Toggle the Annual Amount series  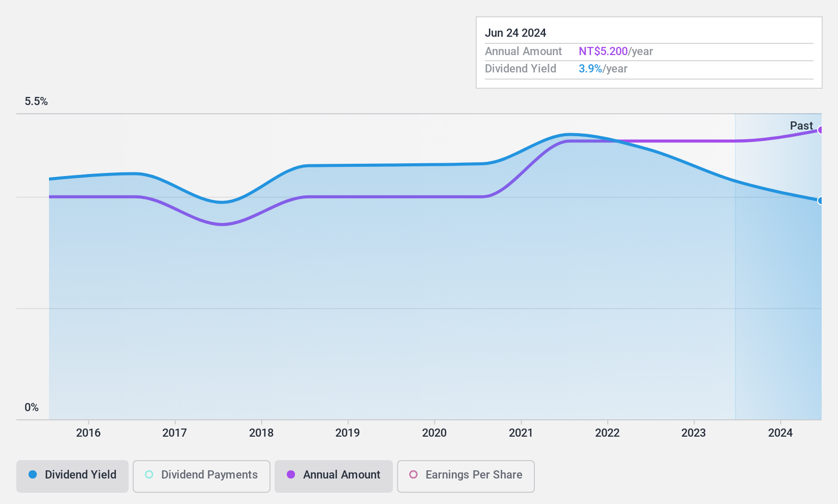[x=334, y=476]
